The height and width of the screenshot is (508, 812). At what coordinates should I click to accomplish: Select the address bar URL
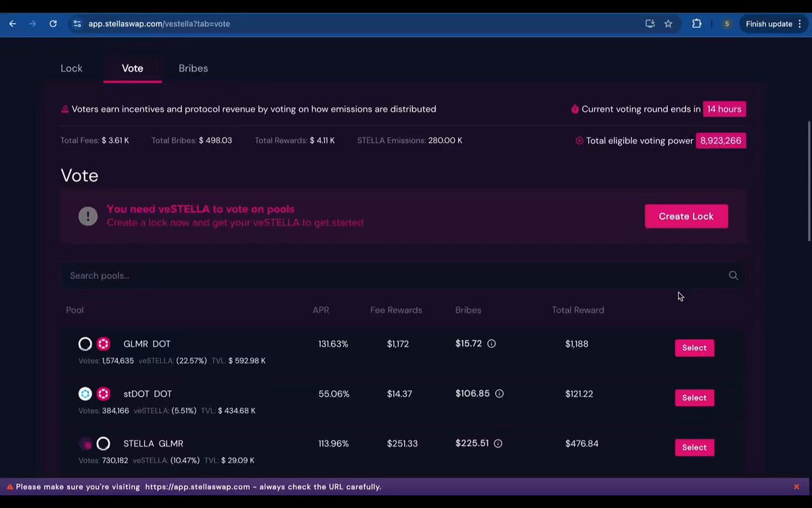click(x=159, y=24)
